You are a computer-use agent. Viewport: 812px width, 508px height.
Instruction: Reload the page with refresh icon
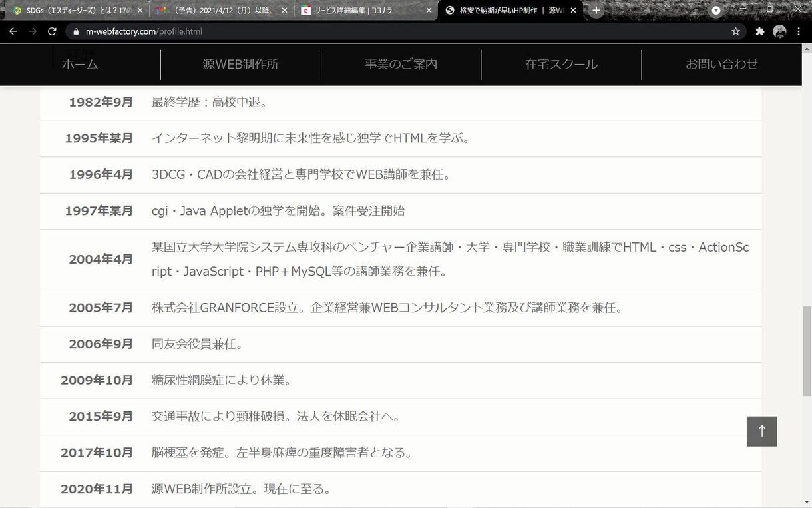(52, 31)
